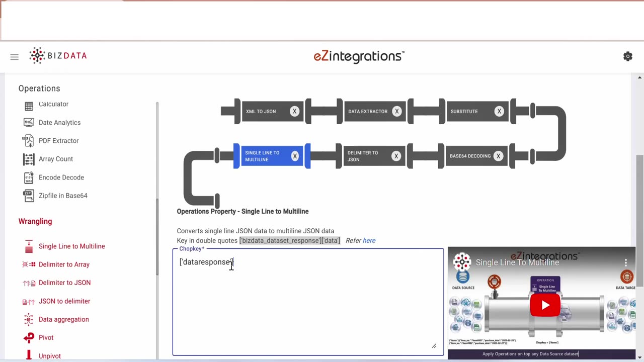Open the Date Analytics operation
Viewport: 644px width, 362px height.
[59, 123]
